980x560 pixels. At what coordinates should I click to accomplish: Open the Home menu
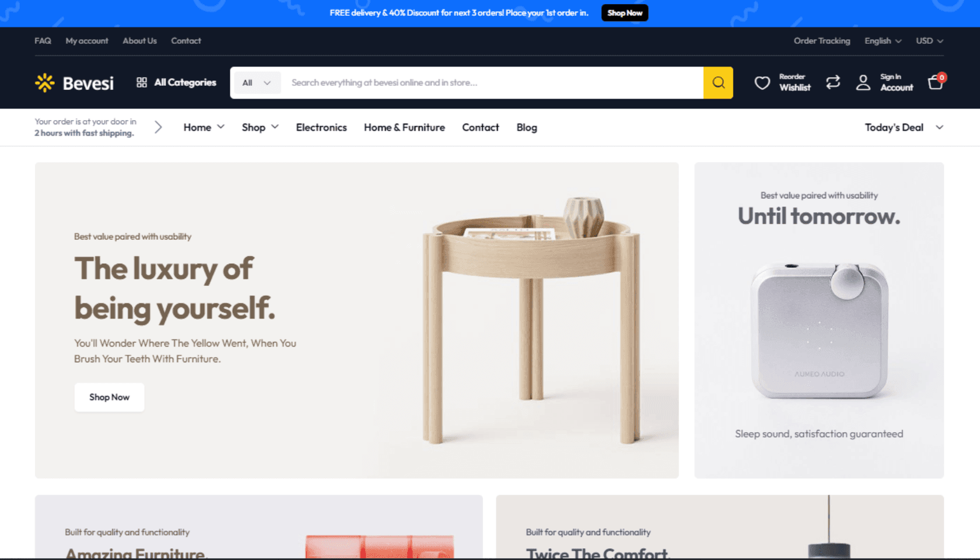click(204, 127)
